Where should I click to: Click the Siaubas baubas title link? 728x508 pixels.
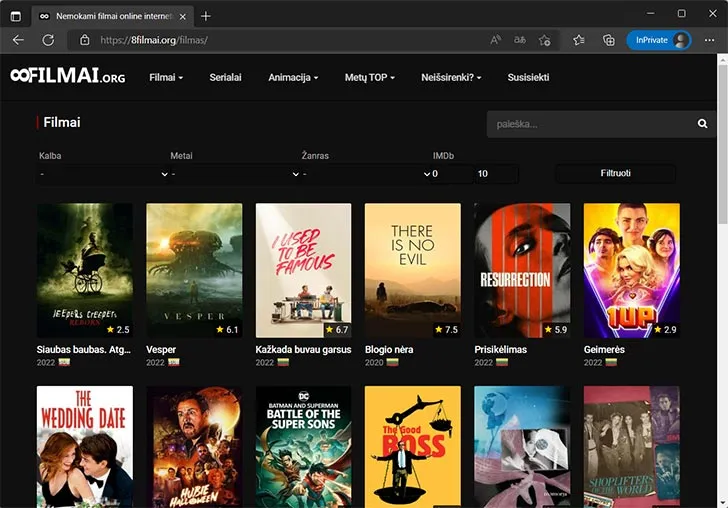84,349
